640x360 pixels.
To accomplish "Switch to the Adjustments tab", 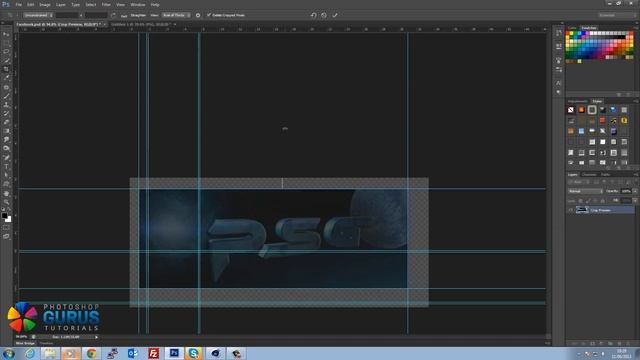I will click(x=578, y=101).
